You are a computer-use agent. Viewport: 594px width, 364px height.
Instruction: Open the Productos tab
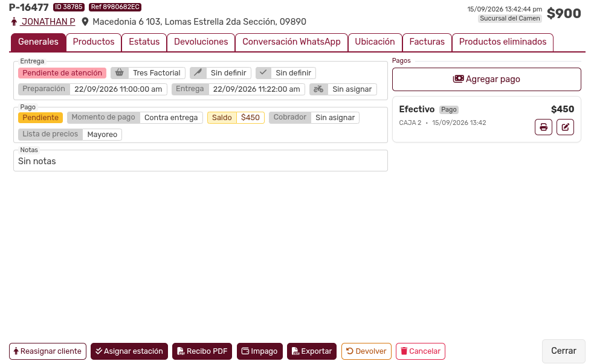pyautogui.click(x=94, y=42)
